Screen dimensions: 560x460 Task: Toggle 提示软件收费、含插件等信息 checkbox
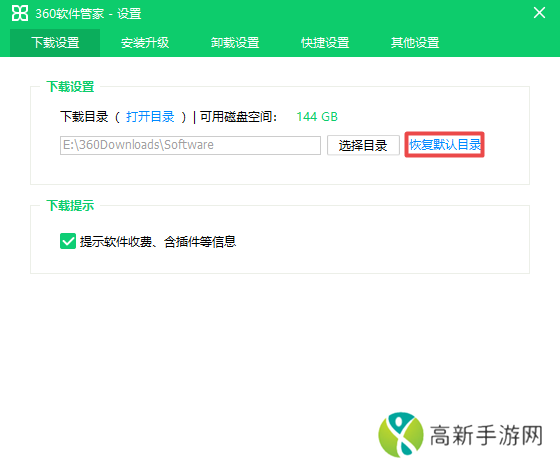68,241
